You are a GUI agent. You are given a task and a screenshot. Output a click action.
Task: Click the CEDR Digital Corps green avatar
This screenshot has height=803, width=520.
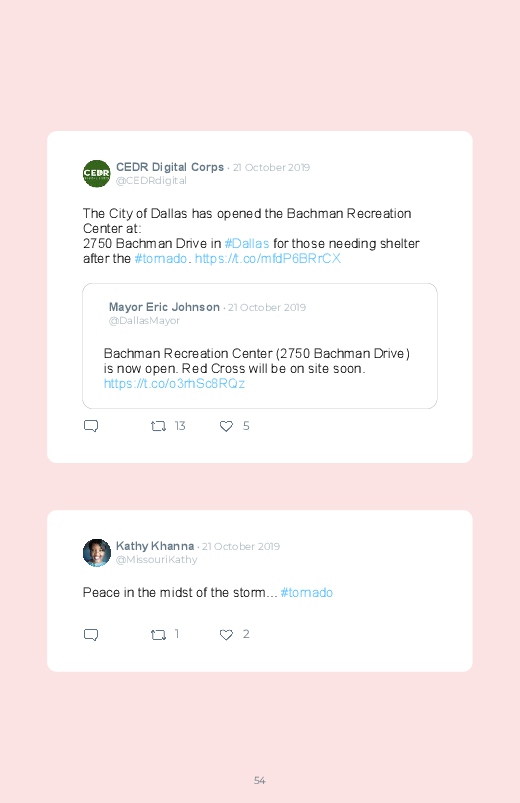(x=96, y=174)
